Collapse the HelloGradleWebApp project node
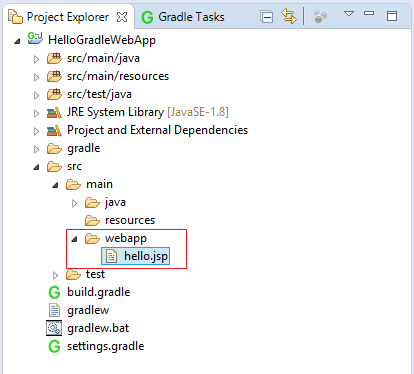This screenshot has width=414, height=374. click(17, 41)
